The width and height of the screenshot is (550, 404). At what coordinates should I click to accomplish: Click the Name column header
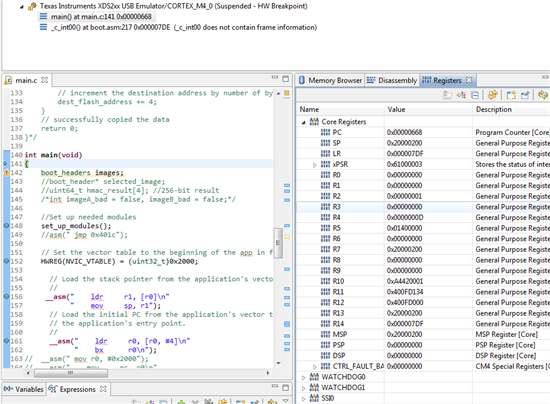click(x=340, y=109)
